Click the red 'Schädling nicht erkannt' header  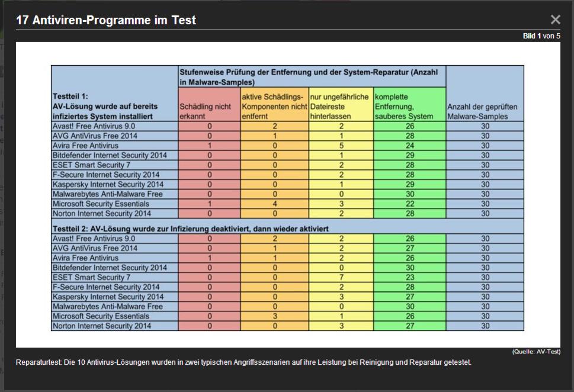[209, 104]
